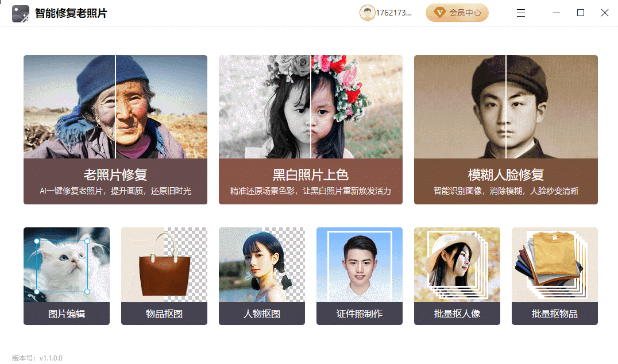Click the 模糊人脸修复 title label
The width and height of the screenshot is (618, 364).
pyautogui.click(x=505, y=175)
